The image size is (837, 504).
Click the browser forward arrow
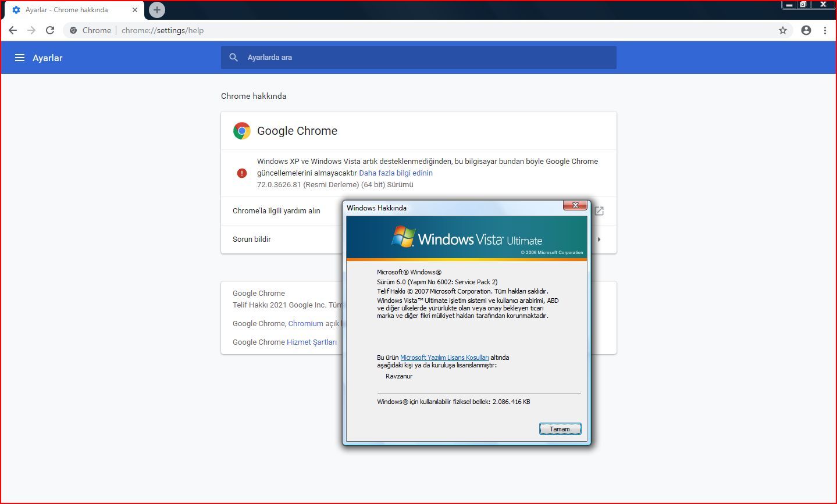(31, 30)
